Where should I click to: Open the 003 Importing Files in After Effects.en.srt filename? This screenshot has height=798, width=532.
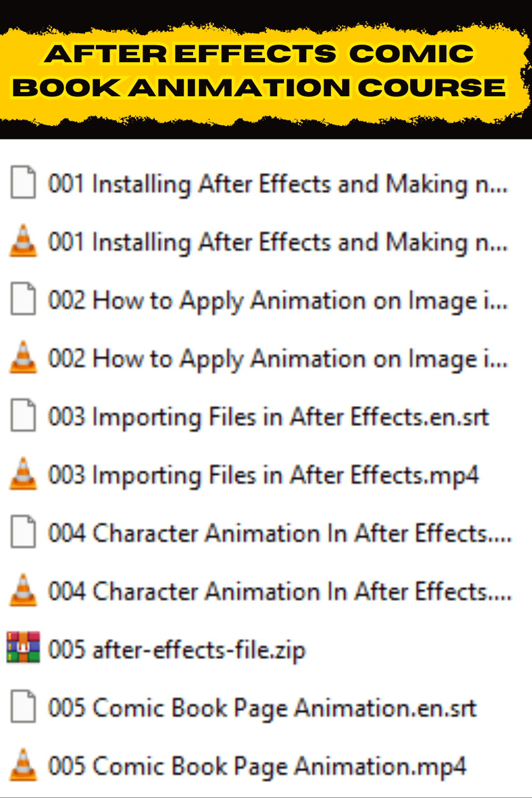click(x=269, y=417)
